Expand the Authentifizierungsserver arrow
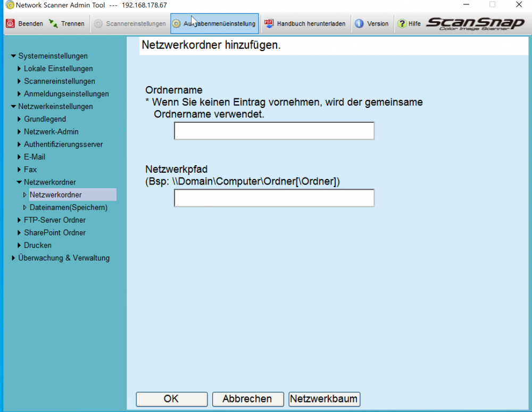532x412 pixels. point(19,144)
